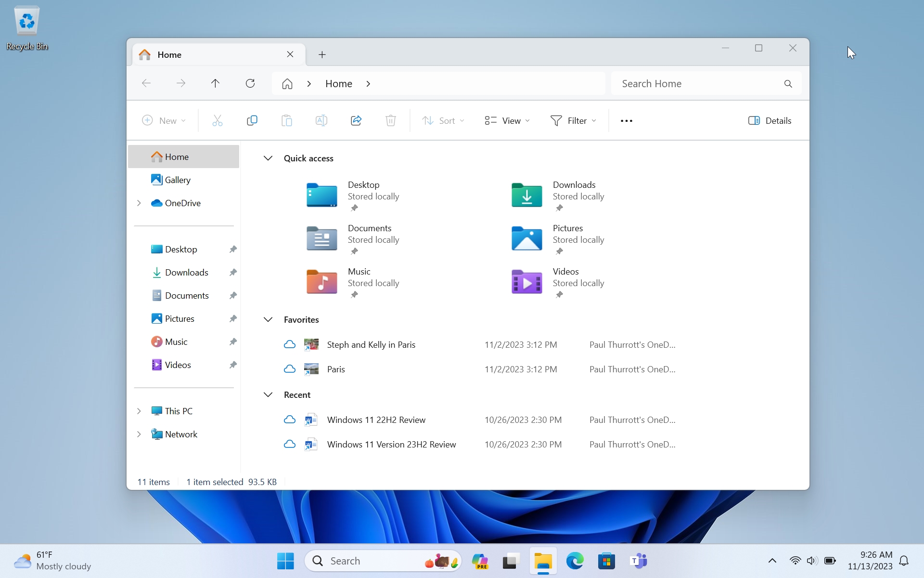Open the Pictures folder in Quick access
This screenshot has height=578, width=924.
[527, 238]
